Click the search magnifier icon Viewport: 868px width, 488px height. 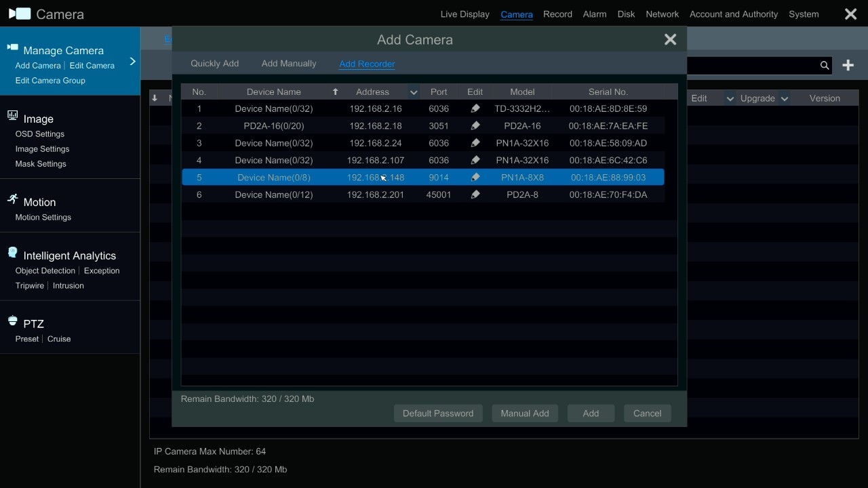point(825,66)
